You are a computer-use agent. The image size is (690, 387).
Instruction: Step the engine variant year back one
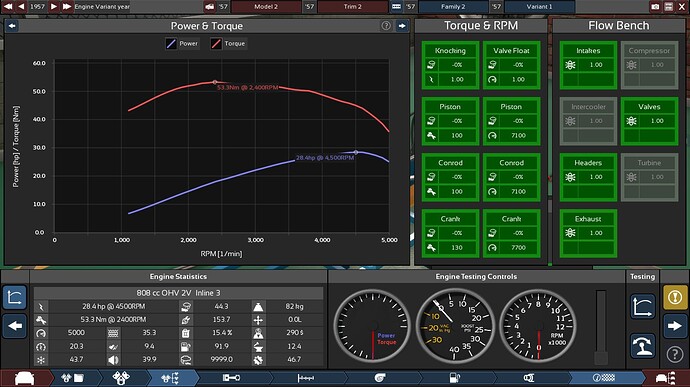point(21,7)
